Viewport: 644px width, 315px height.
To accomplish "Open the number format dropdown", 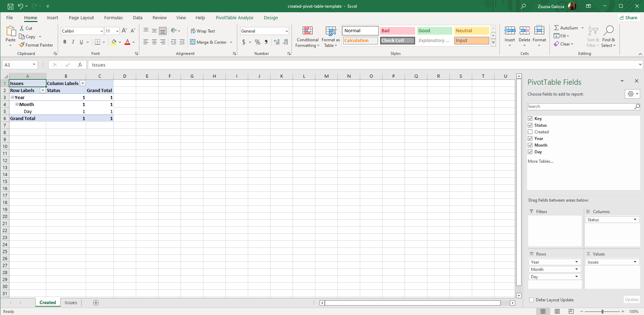I will pos(287,31).
